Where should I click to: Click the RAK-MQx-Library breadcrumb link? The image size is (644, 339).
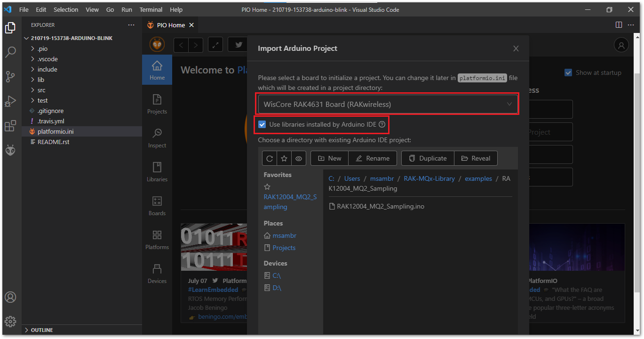click(x=429, y=178)
